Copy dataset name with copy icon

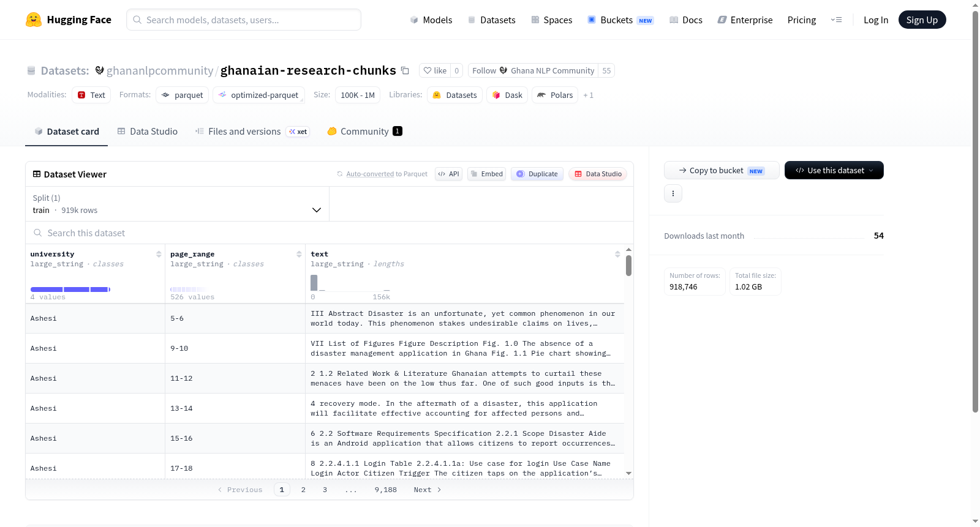pos(405,70)
